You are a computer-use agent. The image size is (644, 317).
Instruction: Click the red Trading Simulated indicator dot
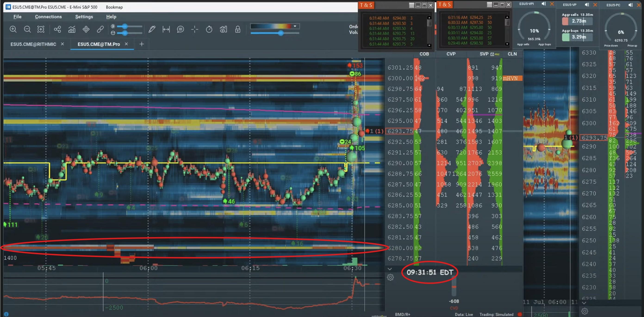pyautogui.click(x=520, y=314)
